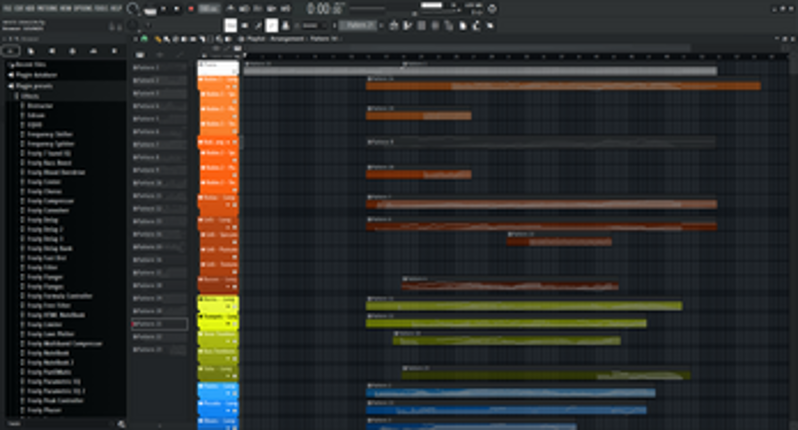Open the HELP menu
798x430 pixels.
pos(116,9)
